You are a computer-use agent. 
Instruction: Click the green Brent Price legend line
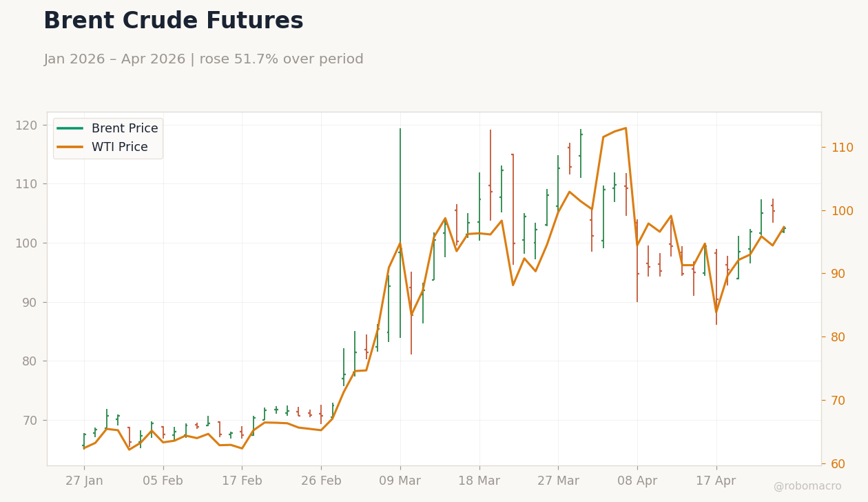tap(70, 129)
